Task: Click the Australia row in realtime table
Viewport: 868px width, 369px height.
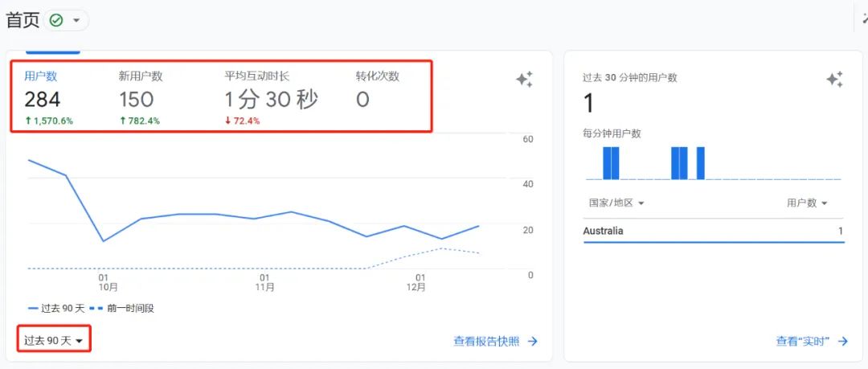Action: 713,232
